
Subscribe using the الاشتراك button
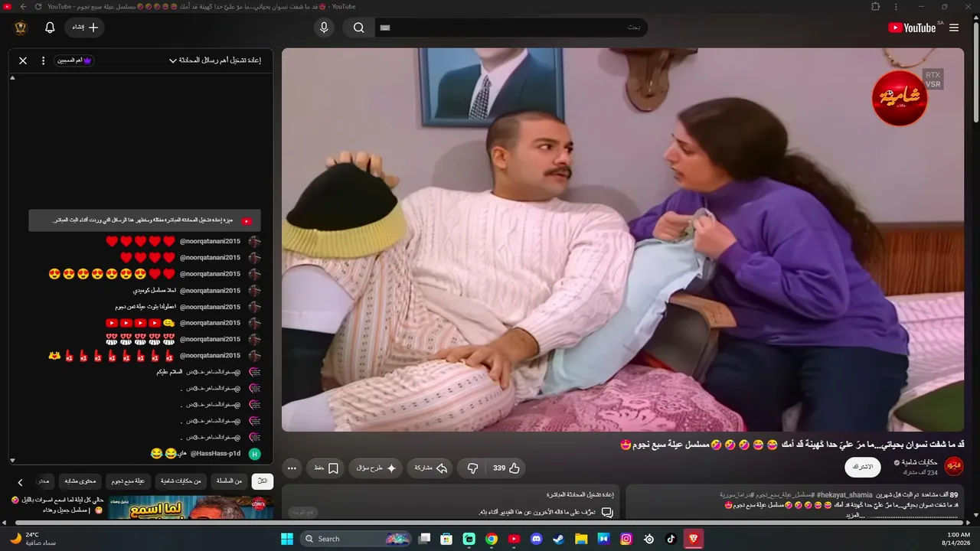coord(863,467)
